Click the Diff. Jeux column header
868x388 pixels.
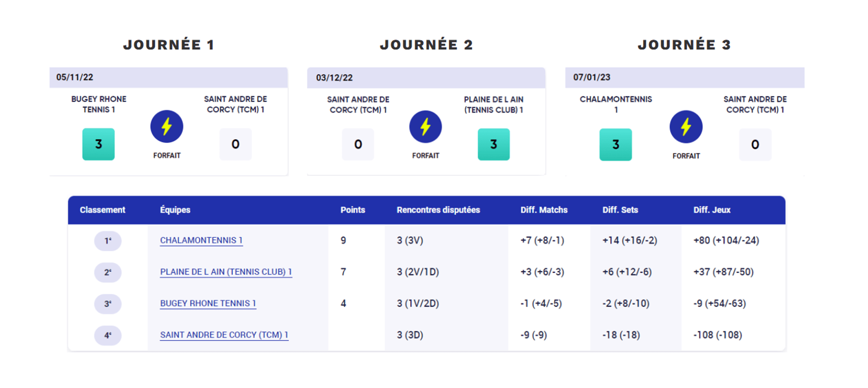click(x=712, y=210)
